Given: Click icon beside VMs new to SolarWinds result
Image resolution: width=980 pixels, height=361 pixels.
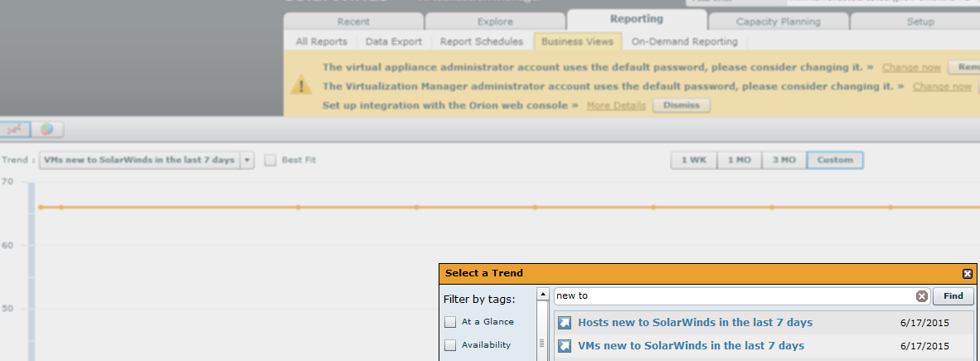Looking at the screenshot, I should click(x=565, y=345).
